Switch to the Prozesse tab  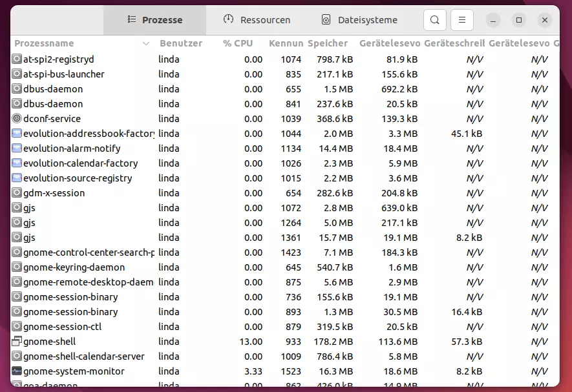click(x=154, y=20)
